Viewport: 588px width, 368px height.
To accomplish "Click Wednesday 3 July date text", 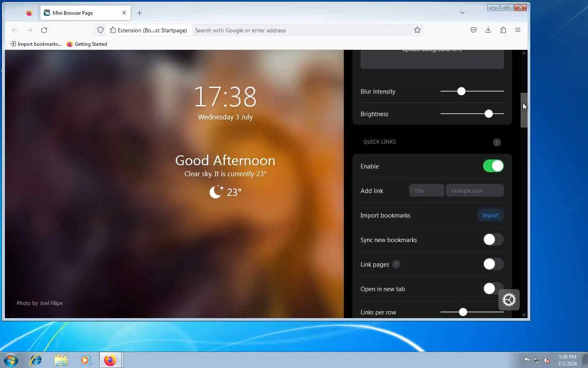I will [225, 117].
